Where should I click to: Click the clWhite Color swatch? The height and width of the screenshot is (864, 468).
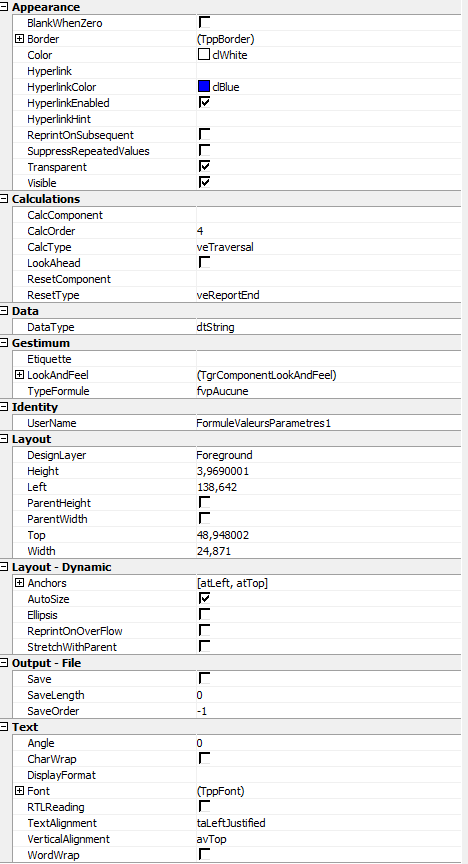(x=204, y=55)
